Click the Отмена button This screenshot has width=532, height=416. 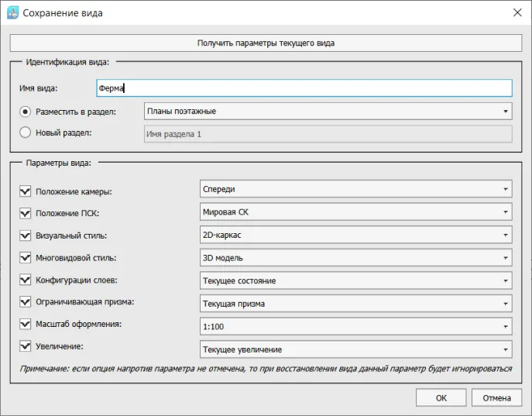click(x=496, y=398)
